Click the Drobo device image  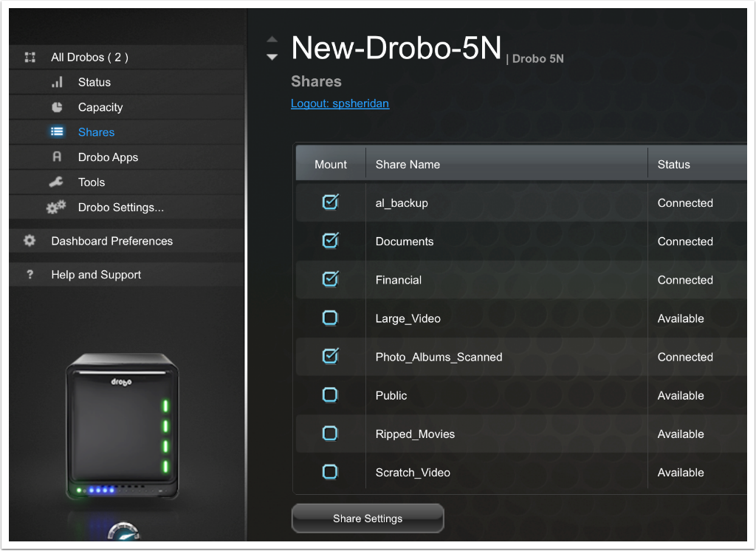pyautogui.click(x=121, y=425)
